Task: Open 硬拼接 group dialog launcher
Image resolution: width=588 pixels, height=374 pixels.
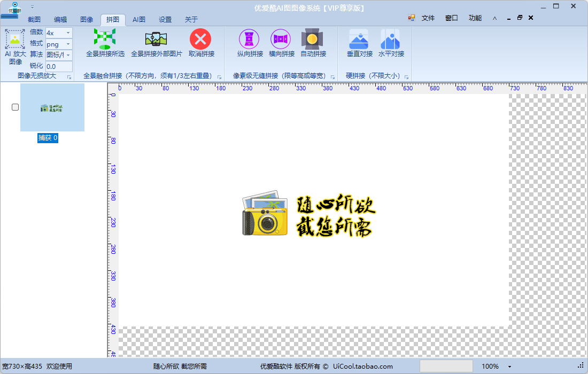Action: [x=406, y=77]
